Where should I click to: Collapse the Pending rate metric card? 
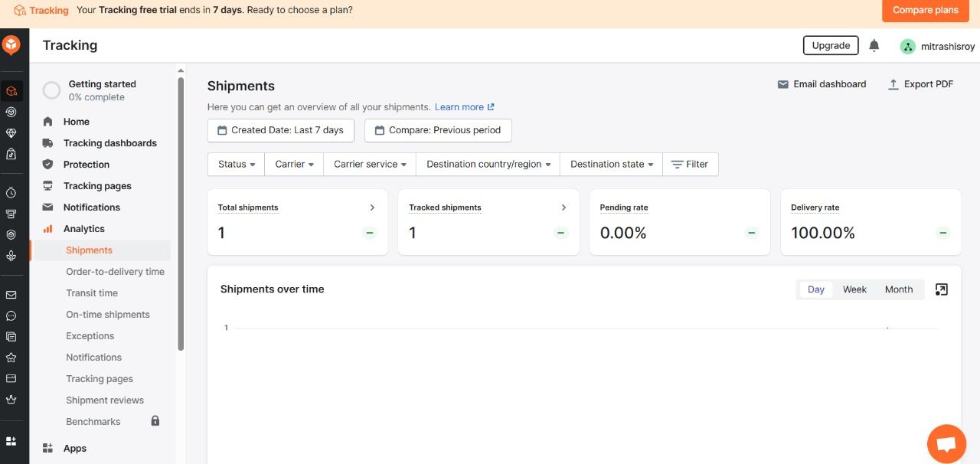pos(751,233)
